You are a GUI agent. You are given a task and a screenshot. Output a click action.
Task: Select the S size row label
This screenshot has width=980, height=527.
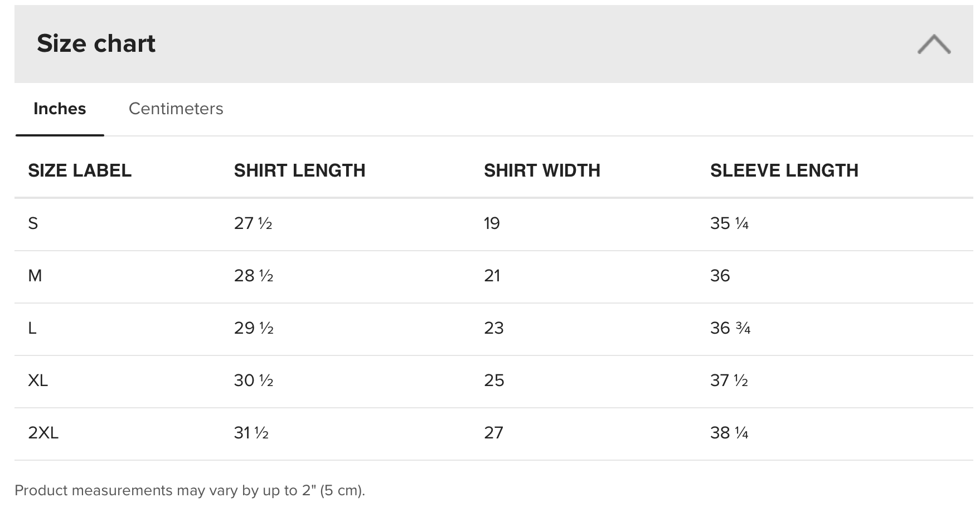pyautogui.click(x=33, y=223)
